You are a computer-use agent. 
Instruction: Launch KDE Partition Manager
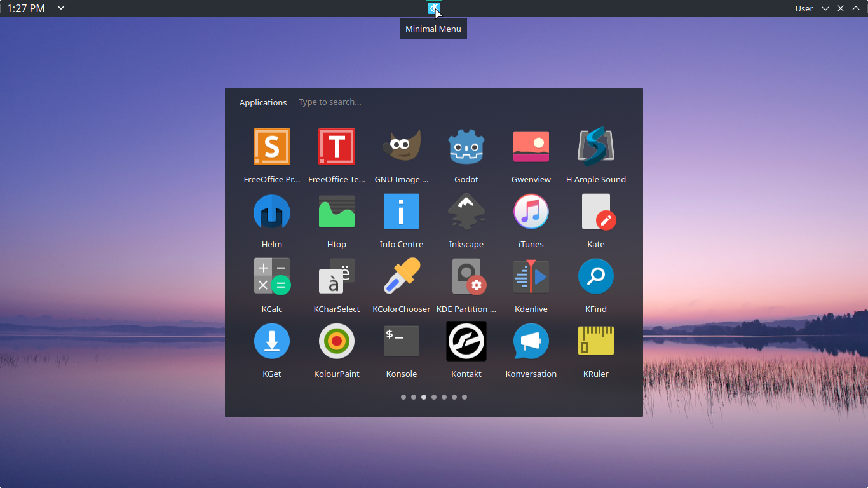coord(468,276)
